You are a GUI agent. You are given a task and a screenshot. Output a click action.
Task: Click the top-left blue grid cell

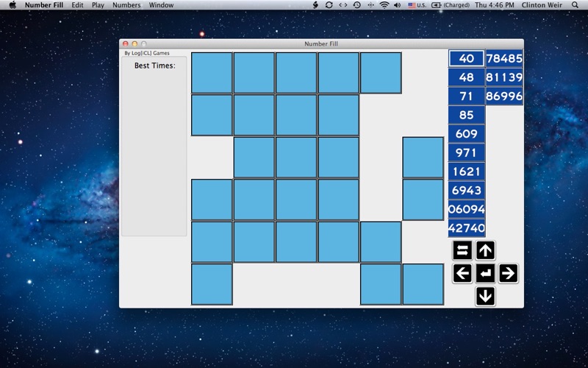coord(212,73)
